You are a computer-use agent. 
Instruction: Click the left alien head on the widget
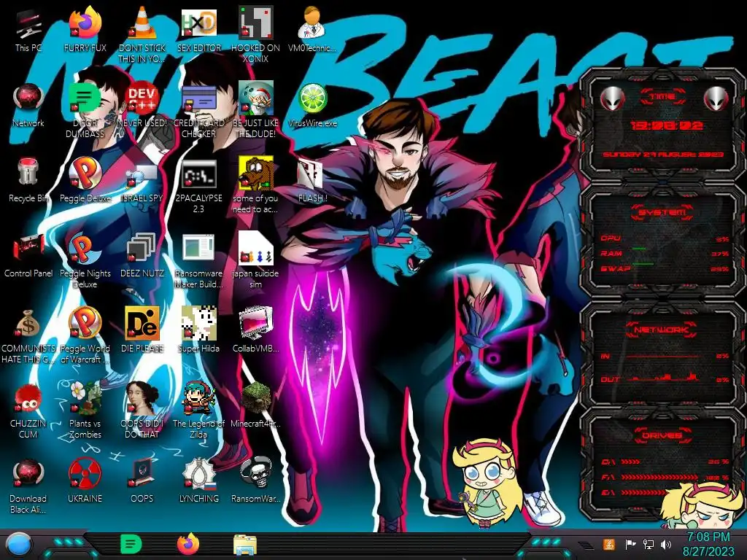pyautogui.click(x=612, y=99)
